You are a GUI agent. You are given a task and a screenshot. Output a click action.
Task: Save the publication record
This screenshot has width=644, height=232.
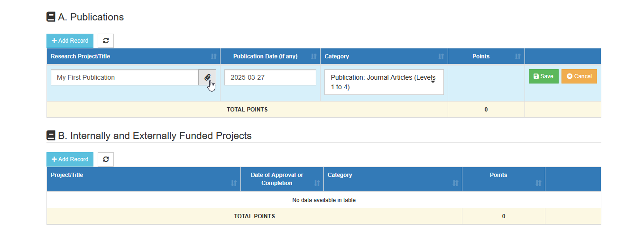tap(543, 76)
